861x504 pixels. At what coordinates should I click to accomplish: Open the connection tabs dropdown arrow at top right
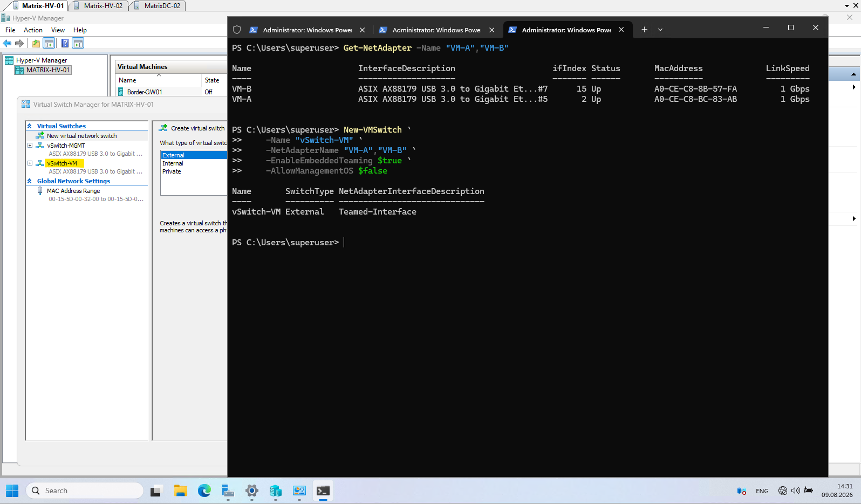click(847, 5)
